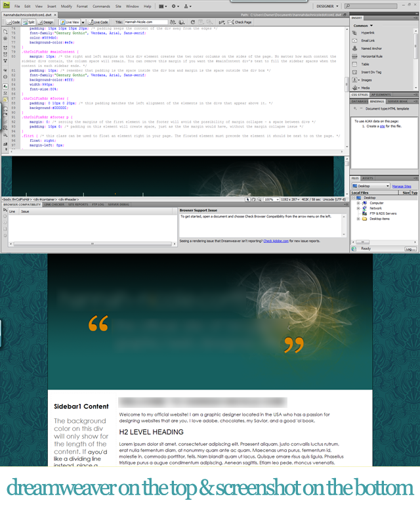420x507 pixels.
Task: Open the DESIGNER workspace switcher
Action: coord(327,6)
